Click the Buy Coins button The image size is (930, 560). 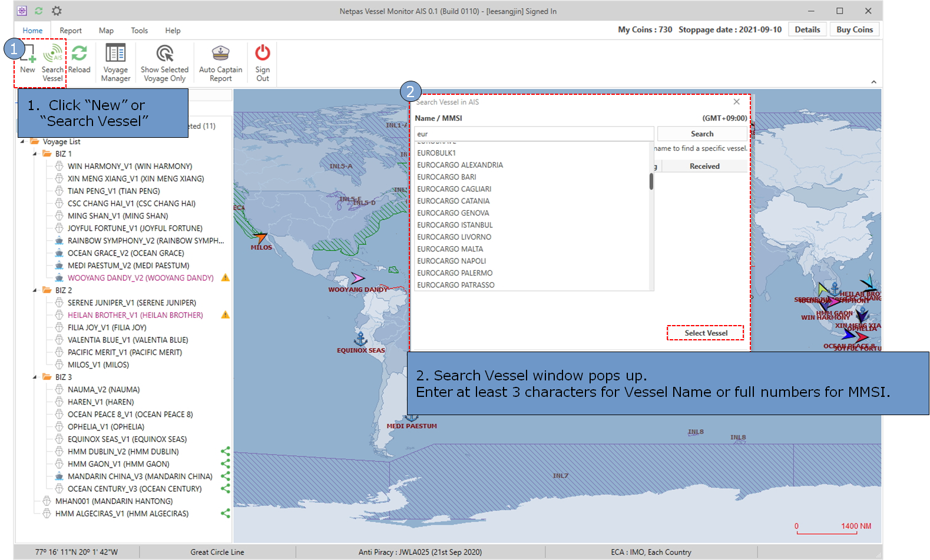click(x=855, y=29)
